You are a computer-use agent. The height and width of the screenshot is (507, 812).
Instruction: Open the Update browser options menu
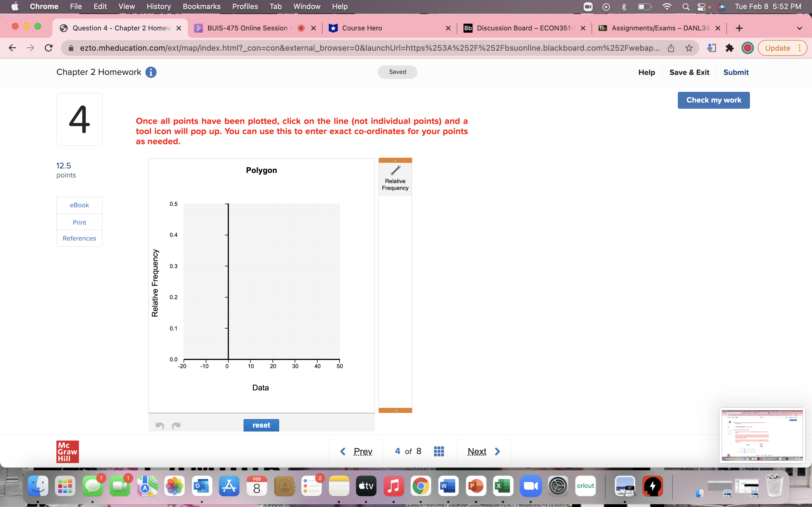[800, 48]
